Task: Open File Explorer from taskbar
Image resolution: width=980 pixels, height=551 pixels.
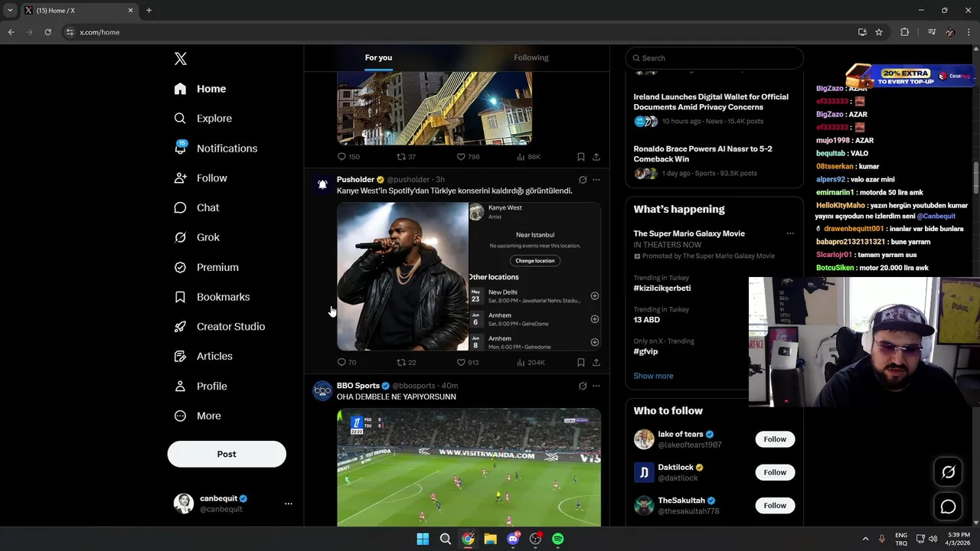Action: (x=490, y=539)
